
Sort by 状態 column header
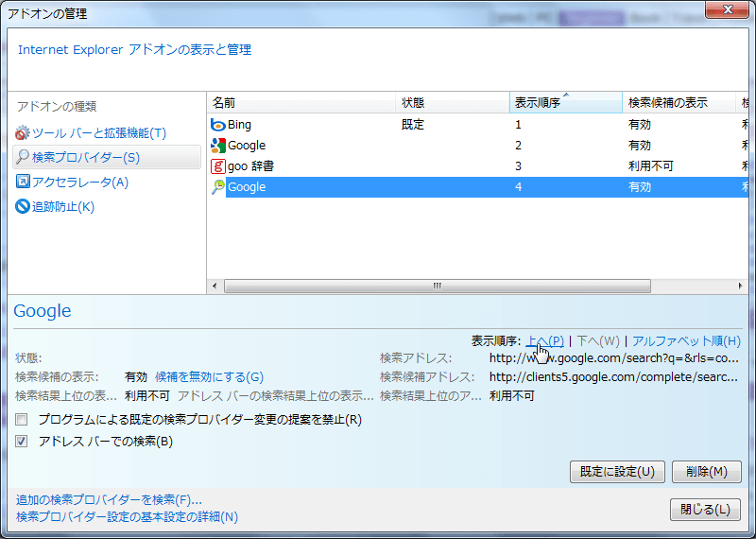pyautogui.click(x=453, y=103)
